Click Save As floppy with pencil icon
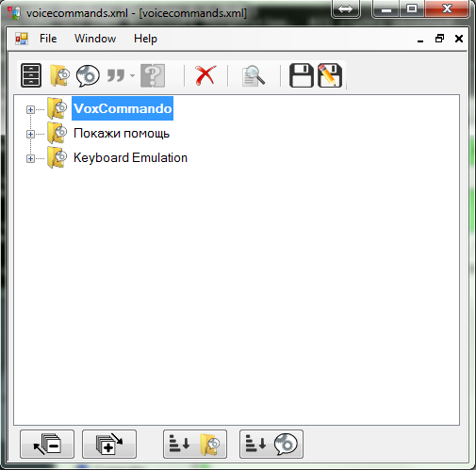The height and width of the screenshot is (470, 476). click(x=330, y=75)
